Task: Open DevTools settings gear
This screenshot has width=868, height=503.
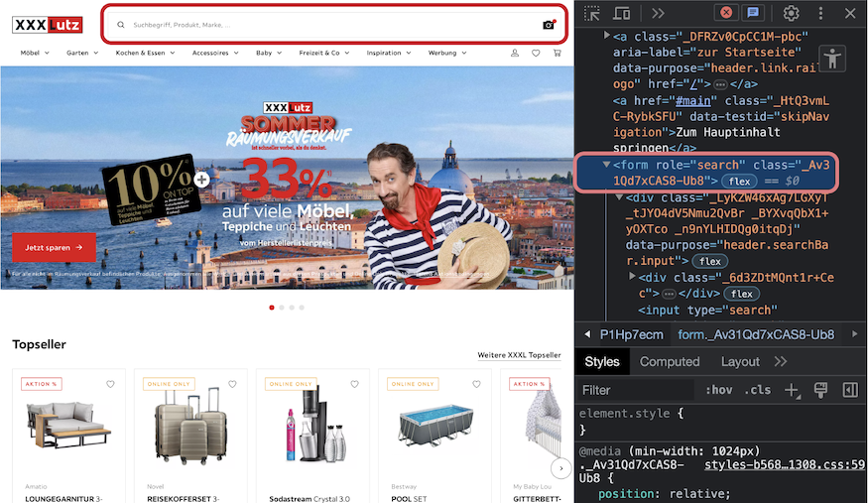Action: click(791, 13)
